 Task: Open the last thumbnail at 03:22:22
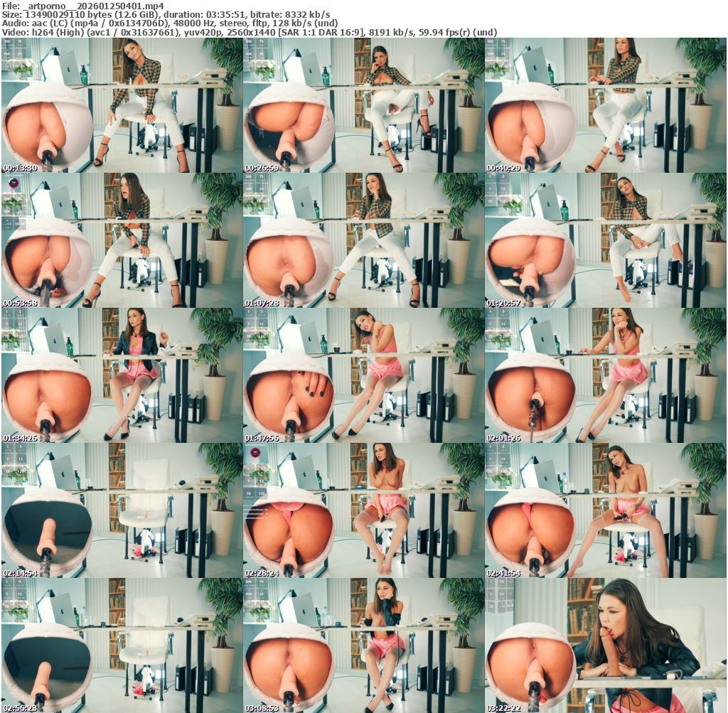pyautogui.click(x=606, y=645)
